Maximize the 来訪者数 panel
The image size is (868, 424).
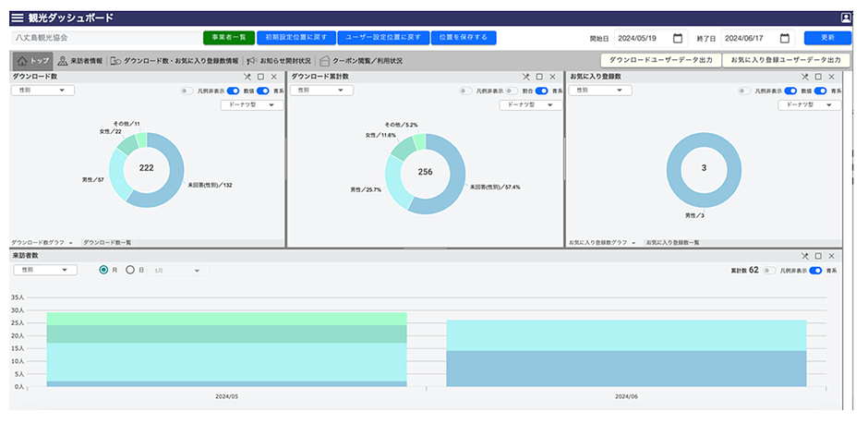pyautogui.click(x=818, y=255)
